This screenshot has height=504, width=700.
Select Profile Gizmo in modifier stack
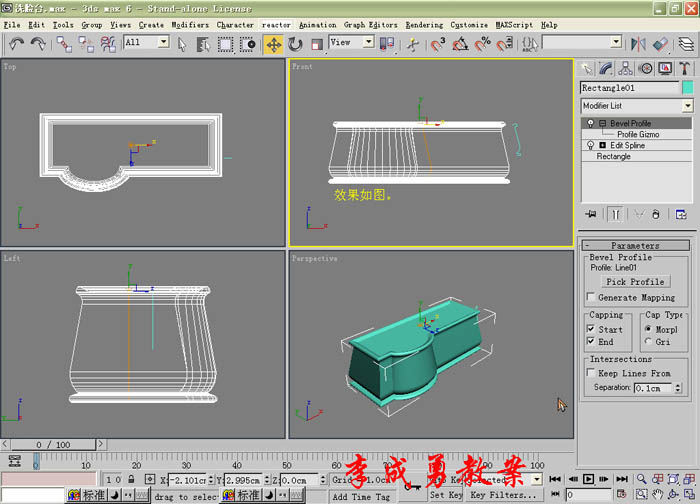click(638, 134)
